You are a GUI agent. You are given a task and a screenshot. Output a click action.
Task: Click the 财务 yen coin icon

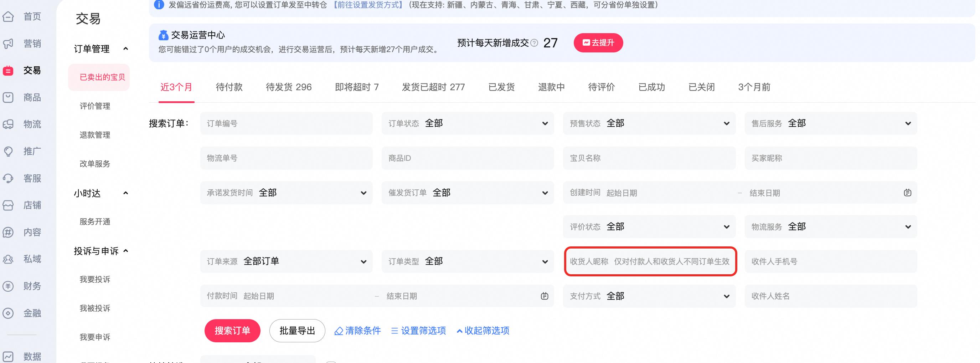(x=8, y=286)
